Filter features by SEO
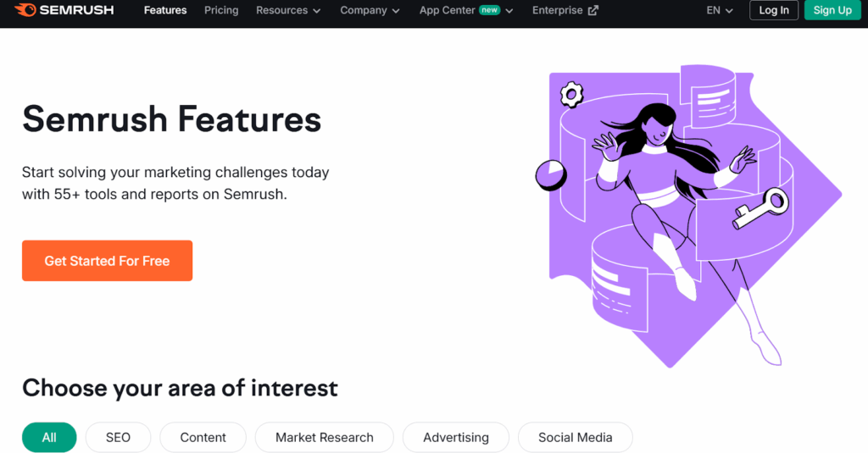Image resolution: width=868 pixels, height=453 pixels. tap(118, 438)
